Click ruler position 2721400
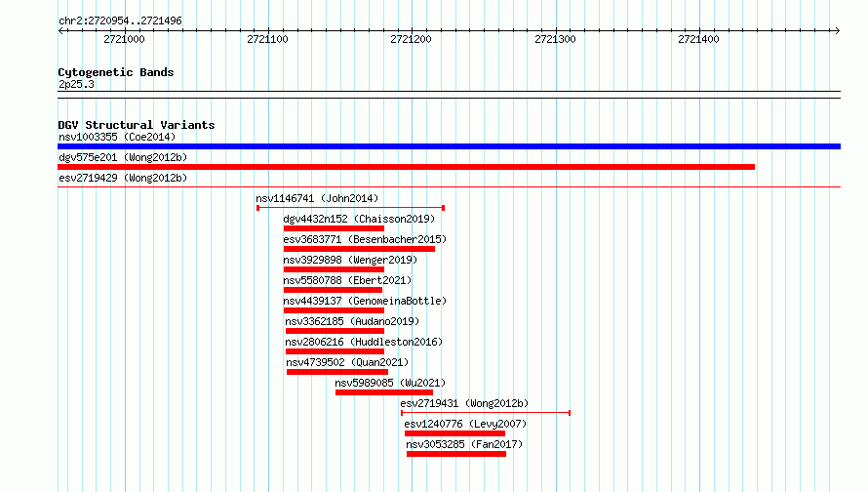 point(698,39)
